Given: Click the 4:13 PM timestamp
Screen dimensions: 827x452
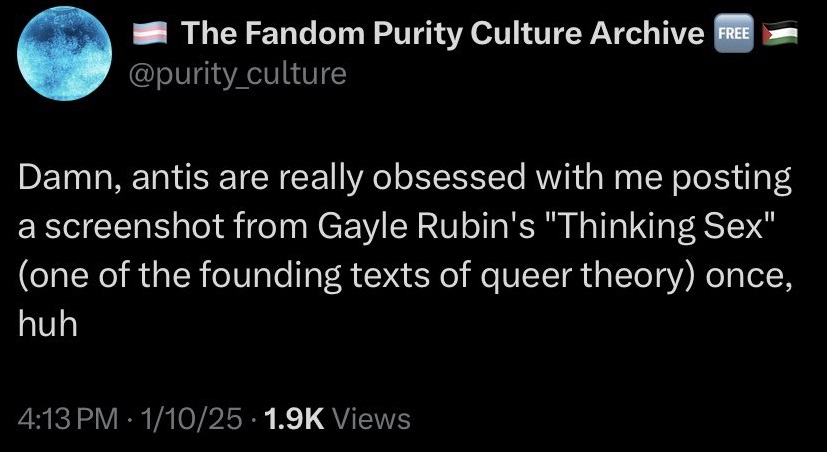Looking at the screenshot, I should (62, 418).
